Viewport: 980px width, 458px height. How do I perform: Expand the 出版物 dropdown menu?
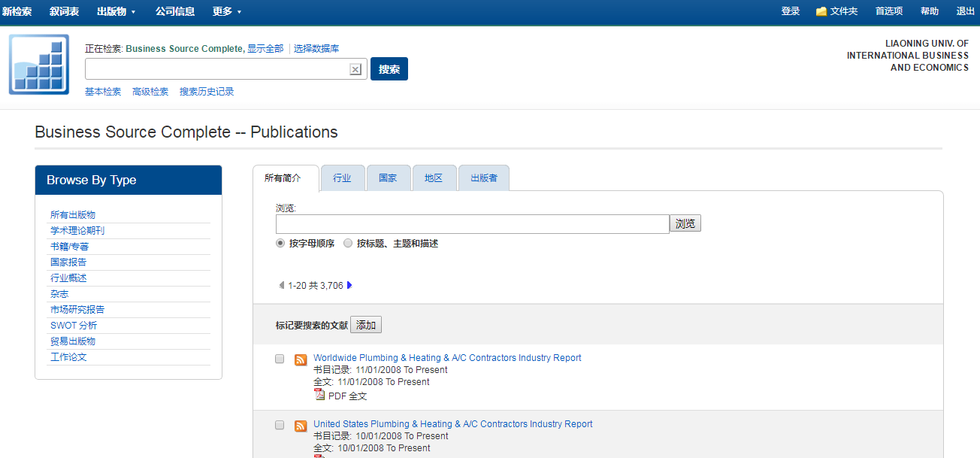pyautogui.click(x=116, y=11)
